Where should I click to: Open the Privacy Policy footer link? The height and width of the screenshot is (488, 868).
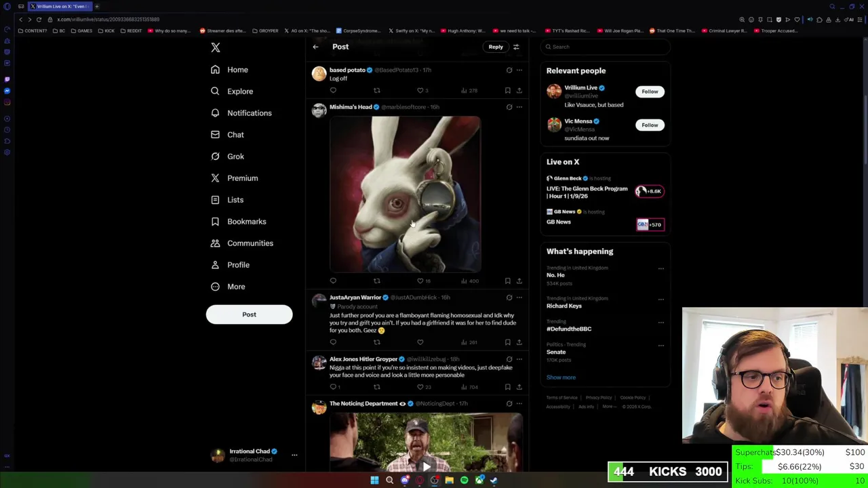pos(599,398)
